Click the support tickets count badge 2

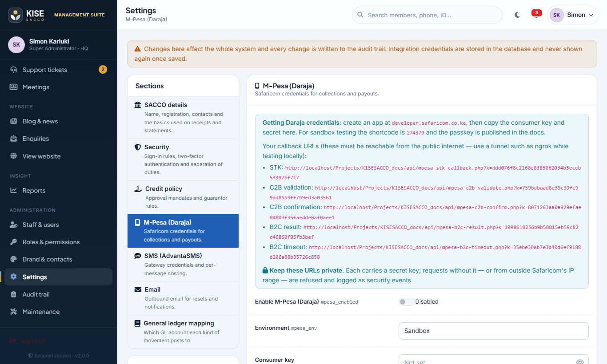point(103,69)
